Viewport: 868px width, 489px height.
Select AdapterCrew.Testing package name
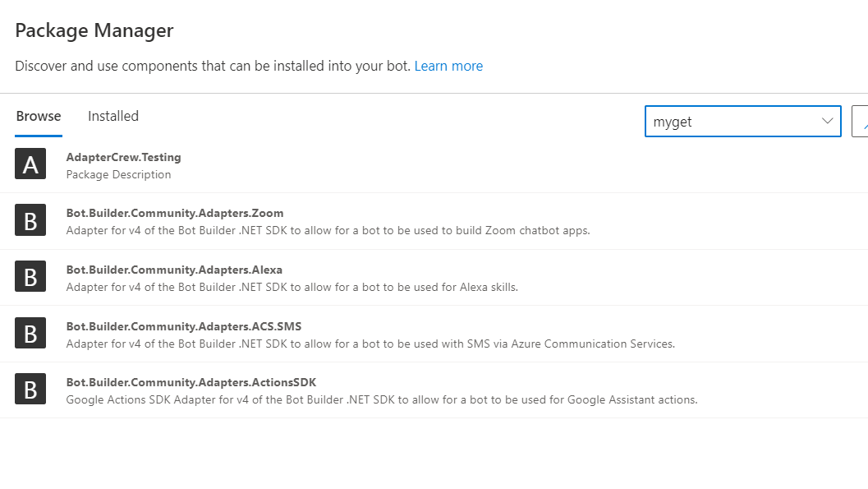click(123, 157)
